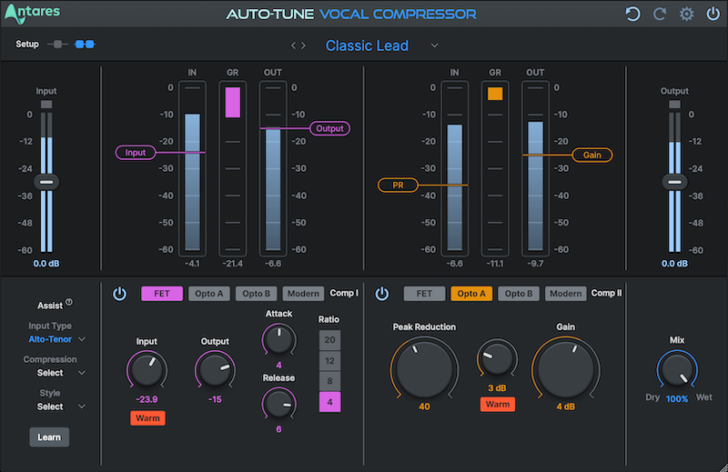Toggle Comp II power button
728x472 pixels.
point(382,293)
